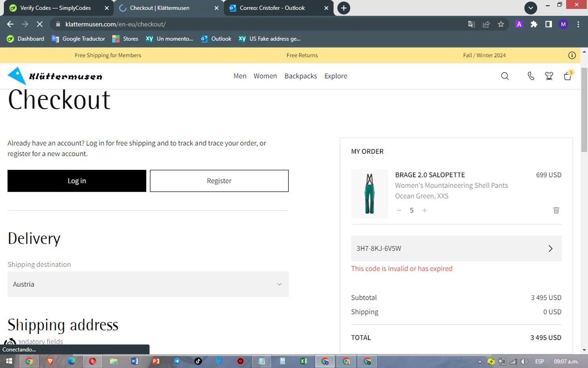Open the Women navigation menu
Screen dimensions: 588x368
tap(265, 76)
